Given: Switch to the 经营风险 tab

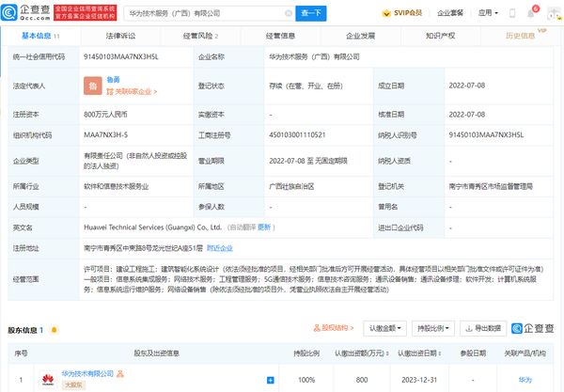Looking at the screenshot, I should coord(200,36).
